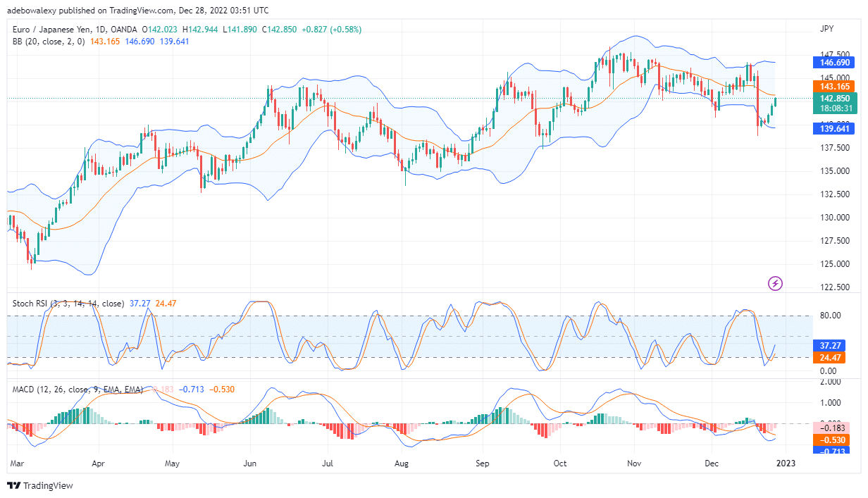This screenshot has height=498, width=868.
Task: Click the 137.500 price axis label
Action: point(836,147)
